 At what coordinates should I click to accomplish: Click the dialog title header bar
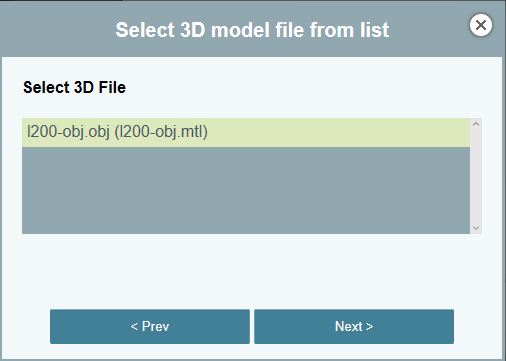pyautogui.click(x=252, y=29)
